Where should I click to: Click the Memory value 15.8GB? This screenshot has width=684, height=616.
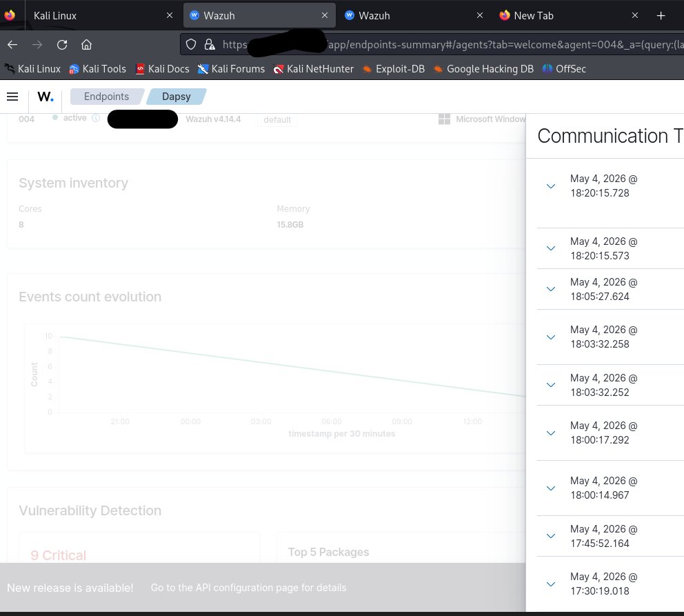pyautogui.click(x=290, y=225)
